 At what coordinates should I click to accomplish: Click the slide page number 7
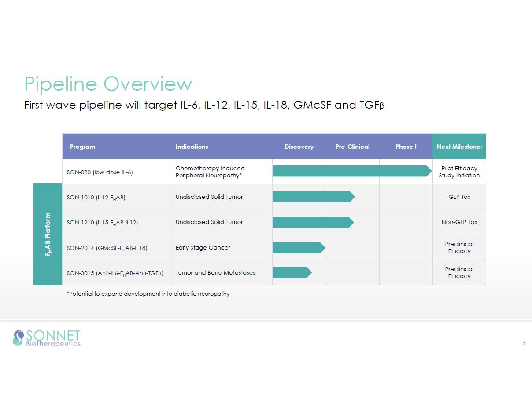click(x=524, y=344)
